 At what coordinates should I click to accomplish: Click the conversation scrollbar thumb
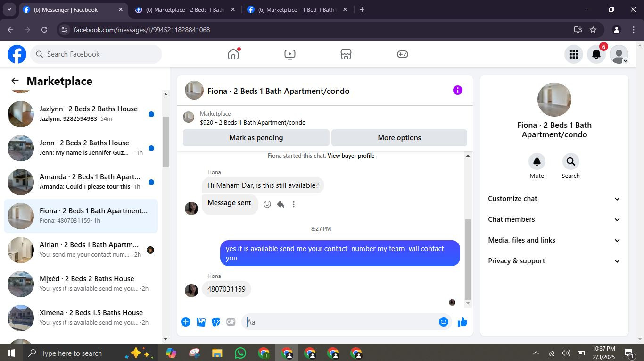pyautogui.click(x=468, y=260)
